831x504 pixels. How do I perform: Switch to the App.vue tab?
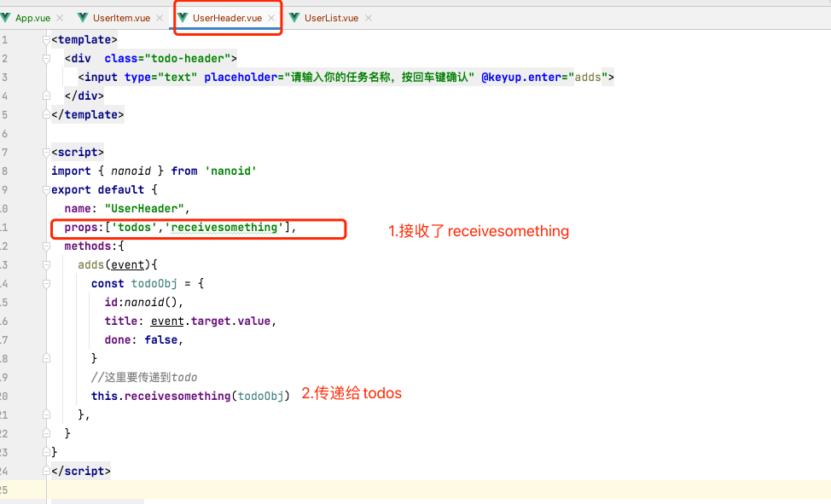click(33, 18)
